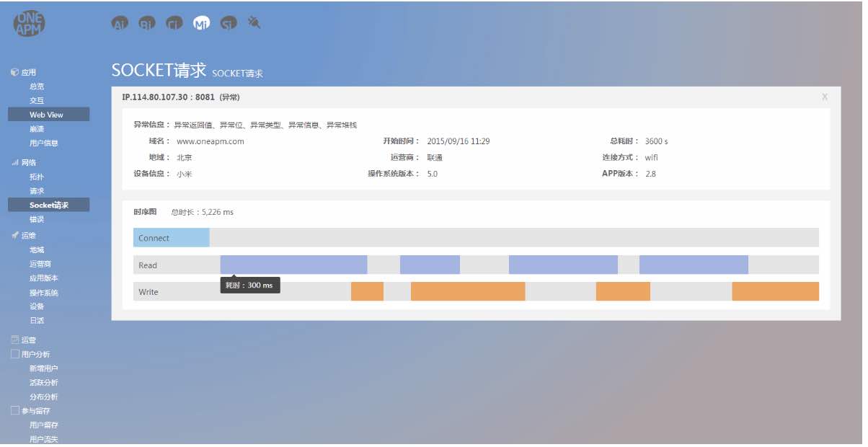Open 交互 in the sidebar
Image resolution: width=868 pixels, height=447 pixels.
point(37,101)
